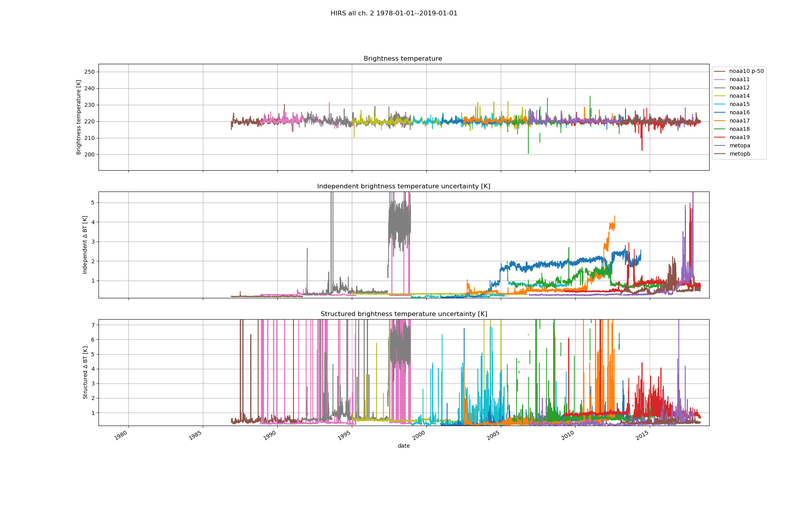Select the 'metopb' legend entry
The image size is (788, 532).
pyautogui.click(x=732, y=154)
